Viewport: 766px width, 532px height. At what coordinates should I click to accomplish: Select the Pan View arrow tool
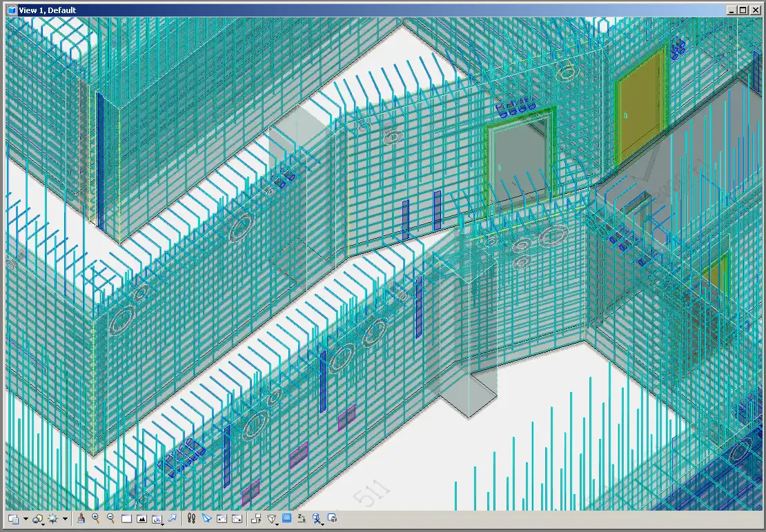[172, 518]
